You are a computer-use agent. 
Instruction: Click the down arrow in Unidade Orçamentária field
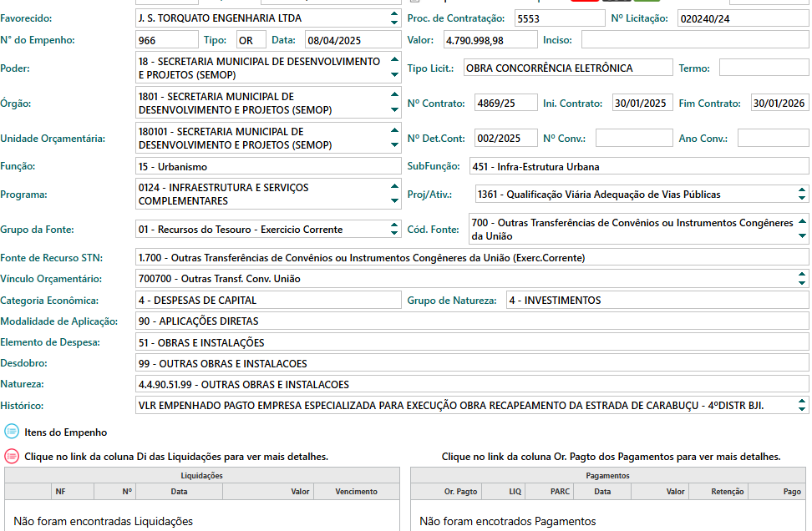394,145
